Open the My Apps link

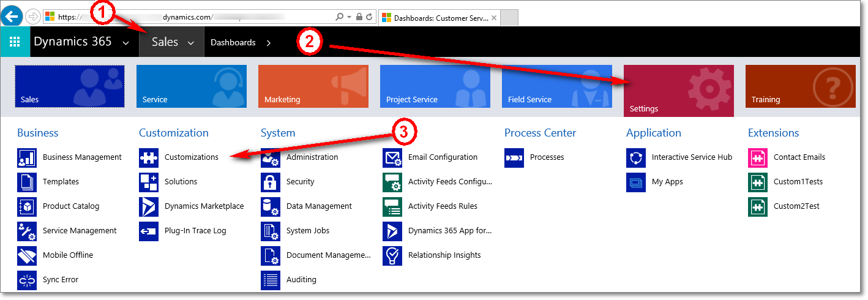click(667, 182)
